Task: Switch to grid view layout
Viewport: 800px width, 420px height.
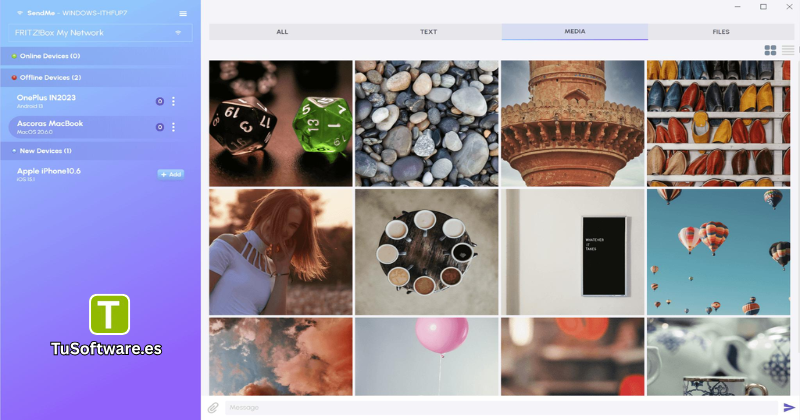Action: 770,50
